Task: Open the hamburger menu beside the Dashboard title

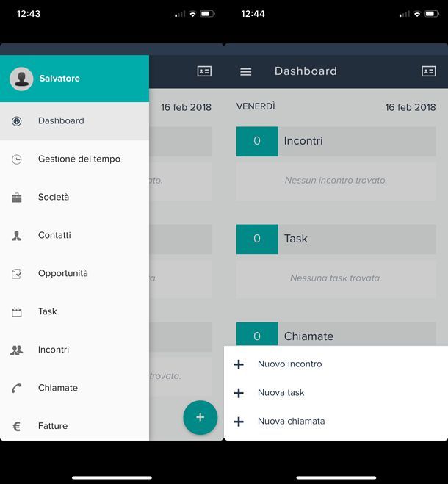Action: click(246, 72)
